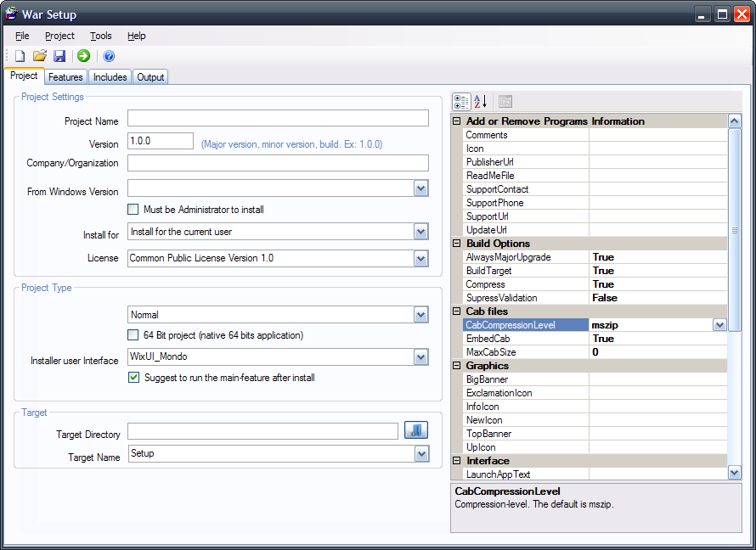Image resolution: width=756 pixels, height=550 pixels.
Task: Click War Setup title bar app icon
Action: 12,14
